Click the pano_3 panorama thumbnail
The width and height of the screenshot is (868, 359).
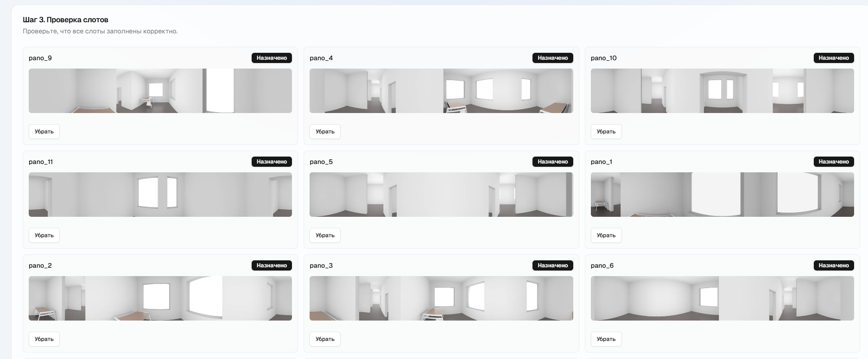point(441,298)
